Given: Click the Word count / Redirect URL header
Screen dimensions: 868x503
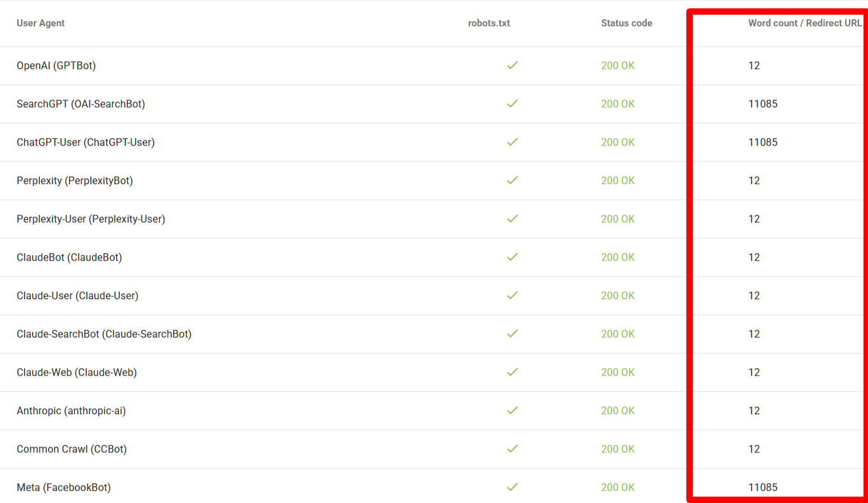Looking at the screenshot, I should click(805, 23).
